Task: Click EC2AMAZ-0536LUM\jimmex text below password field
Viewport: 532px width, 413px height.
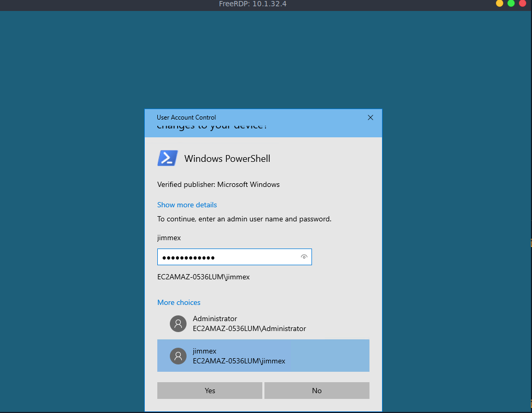Action: tap(204, 277)
